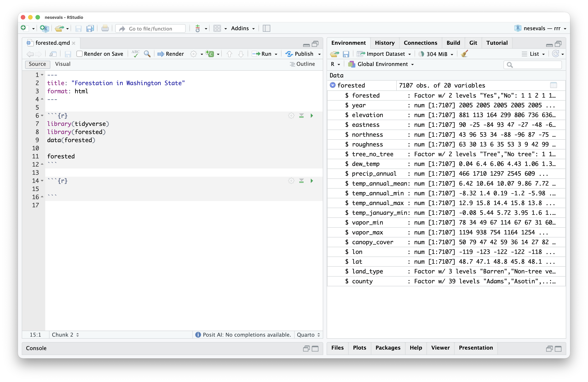Collapse the forested data frame entry
Image resolution: width=588 pixels, height=382 pixels.
tap(333, 85)
